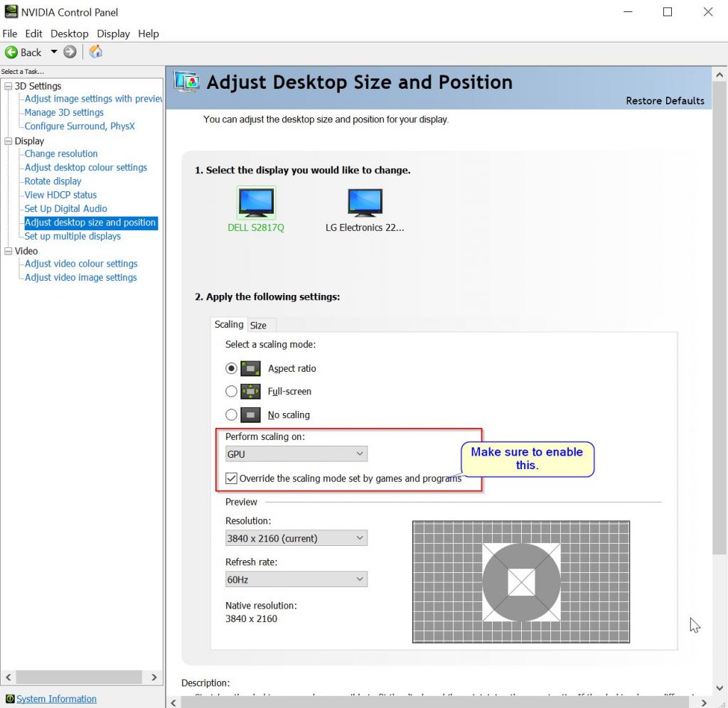Click the vertical scrollbar up arrow

pos(719,75)
